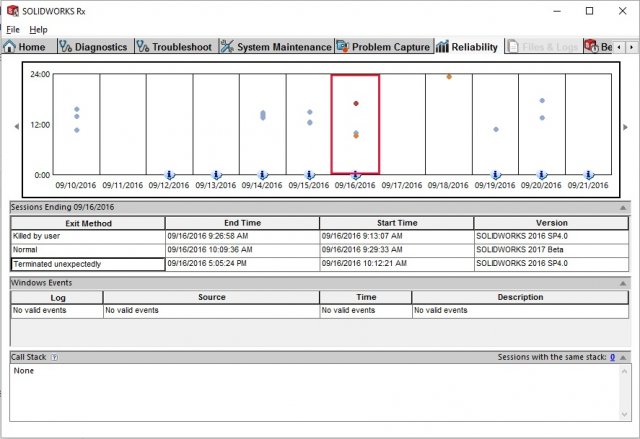640x439 pixels.
Task: Click the 09/11/2016 date label
Action: (x=122, y=185)
